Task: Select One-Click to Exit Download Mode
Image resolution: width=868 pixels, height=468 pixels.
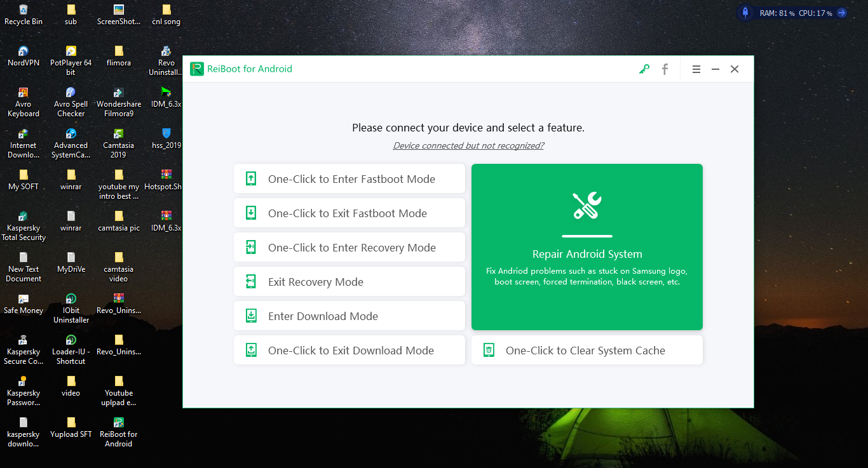Action: 349,350
